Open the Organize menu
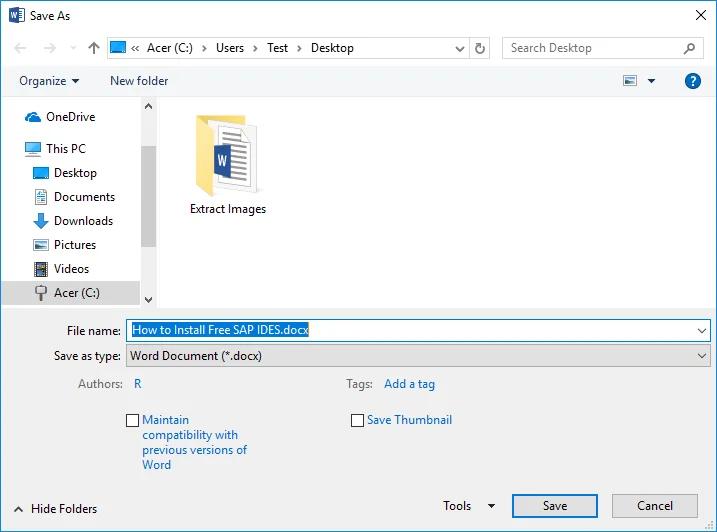 49,81
